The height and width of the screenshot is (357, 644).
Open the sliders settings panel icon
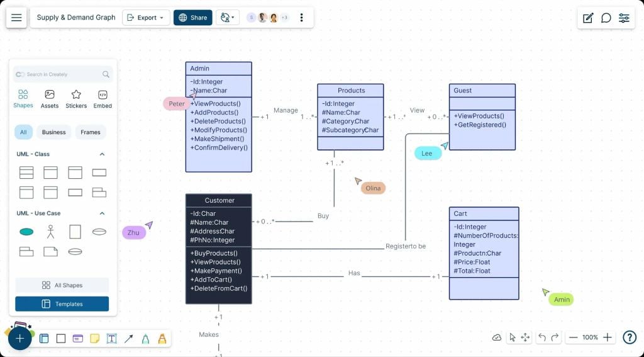tap(624, 18)
